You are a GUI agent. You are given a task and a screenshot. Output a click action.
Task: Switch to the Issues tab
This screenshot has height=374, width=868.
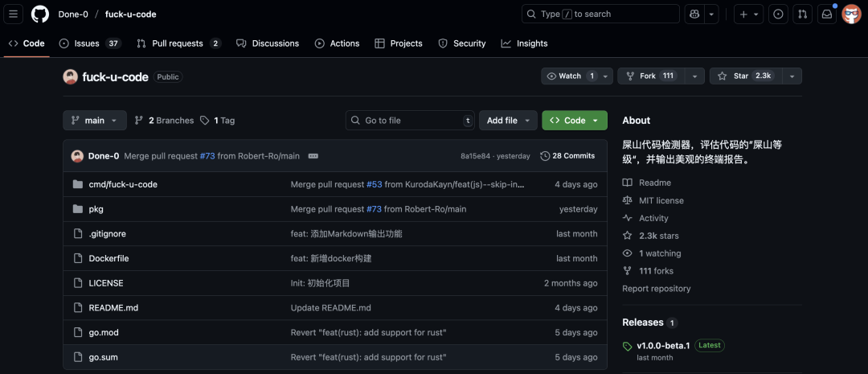(90, 43)
